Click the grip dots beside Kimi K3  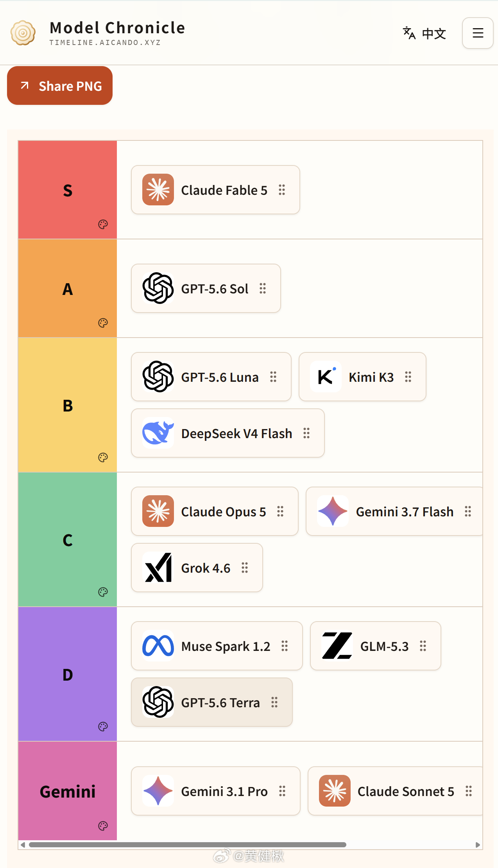(x=408, y=377)
